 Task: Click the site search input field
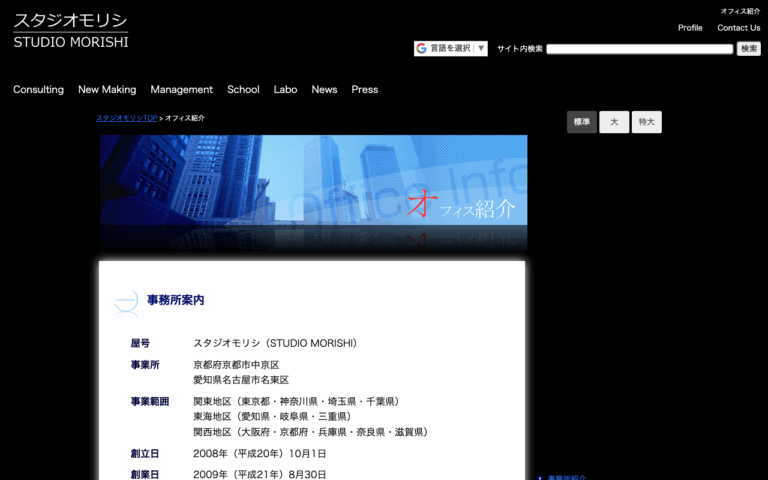(x=639, y=48)
